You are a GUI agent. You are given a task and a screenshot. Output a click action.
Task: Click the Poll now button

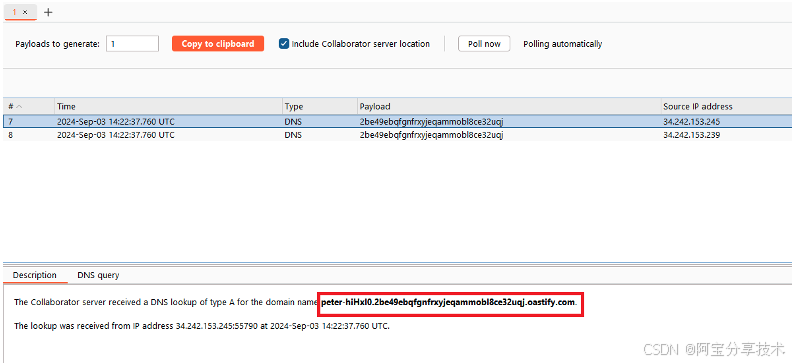(484, 44)
